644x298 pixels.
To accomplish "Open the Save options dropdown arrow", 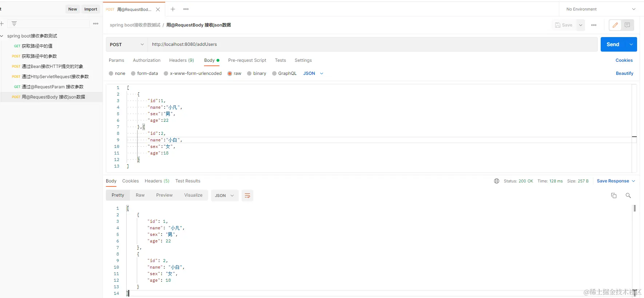I will (x=581, y=25).
